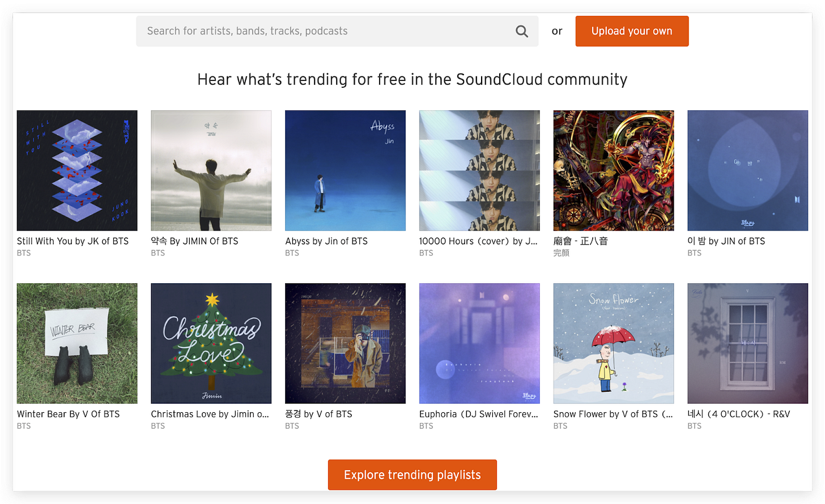Open artist BTS under Abyss by Jin
This screenshot has width=825, height=504.
(292, 253)
